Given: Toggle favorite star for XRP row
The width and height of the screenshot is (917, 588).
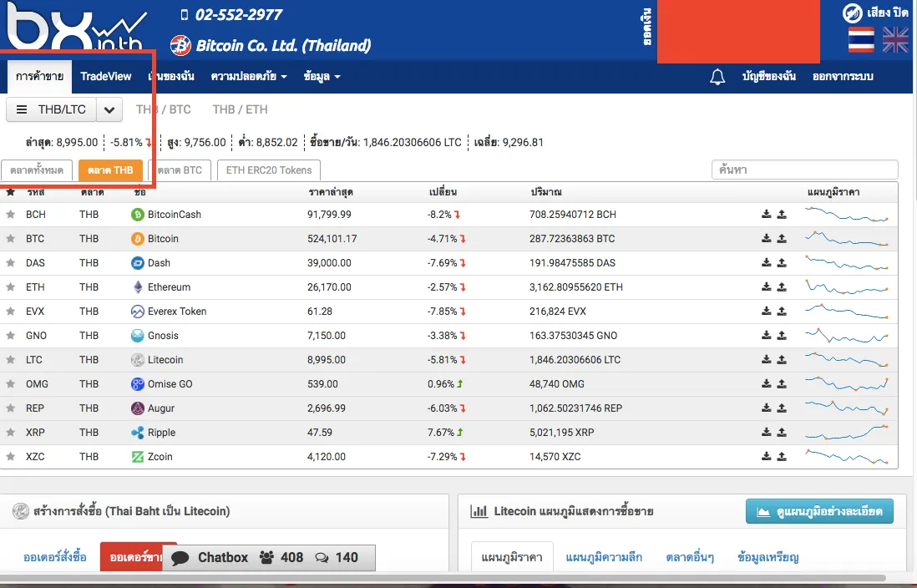Looking at the screenshot, I should [x=11, y=433].
